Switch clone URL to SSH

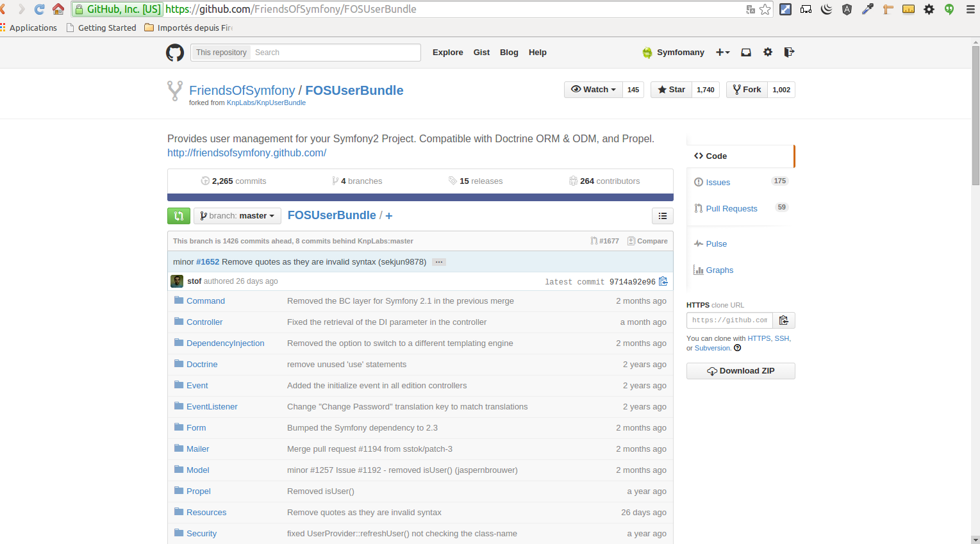point(781,338)
